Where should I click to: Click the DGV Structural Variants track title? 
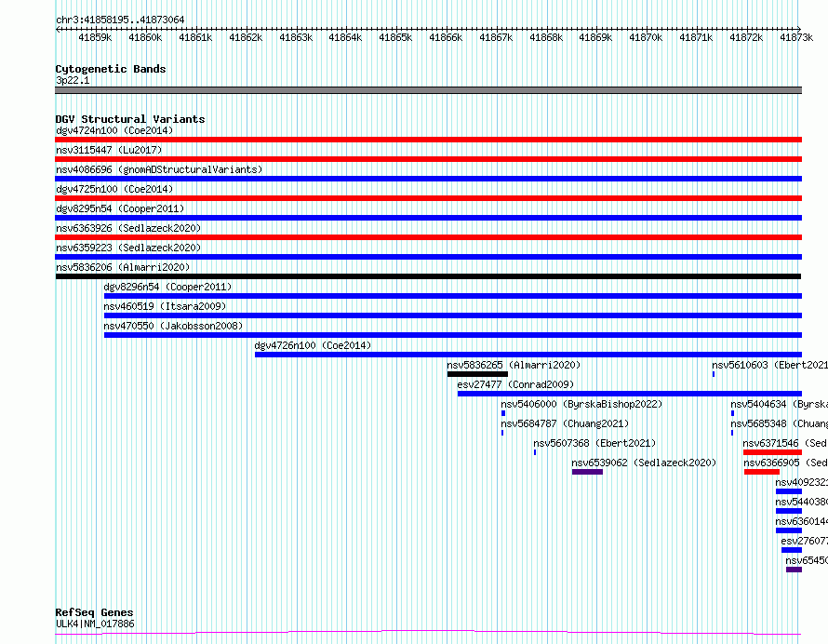[x=130, y=119]
